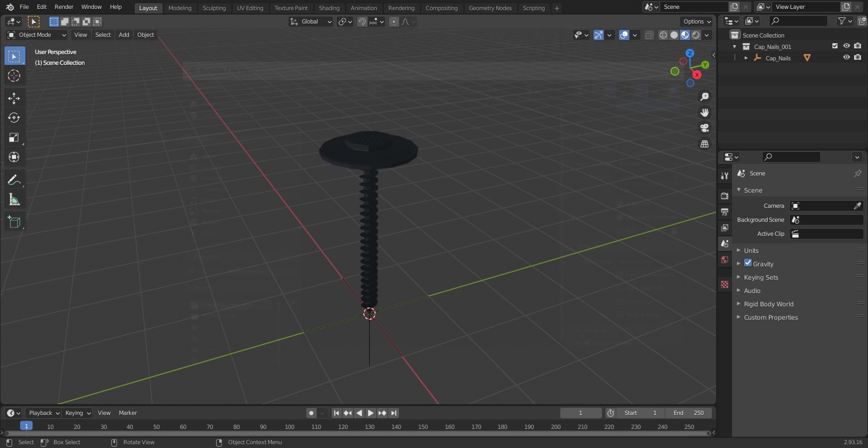Open the File menu

[x=24, y=7]
